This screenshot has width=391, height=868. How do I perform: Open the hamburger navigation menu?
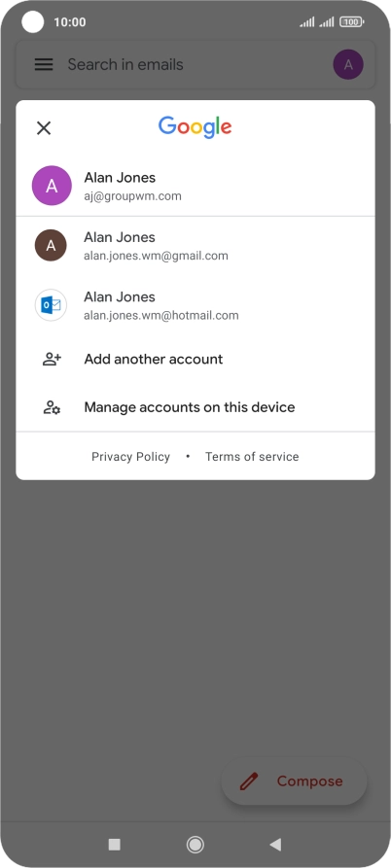tap(44, 64)
